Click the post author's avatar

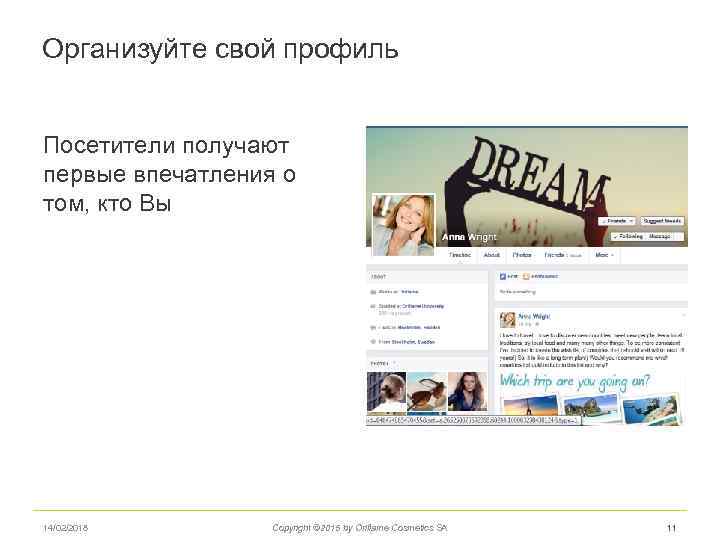click(x=507, y=320)
